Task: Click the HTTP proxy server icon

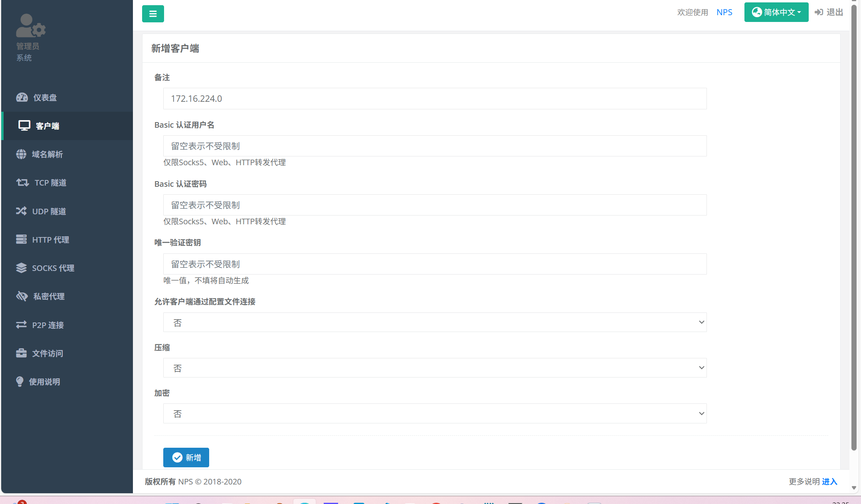Action: pos(21,239)
